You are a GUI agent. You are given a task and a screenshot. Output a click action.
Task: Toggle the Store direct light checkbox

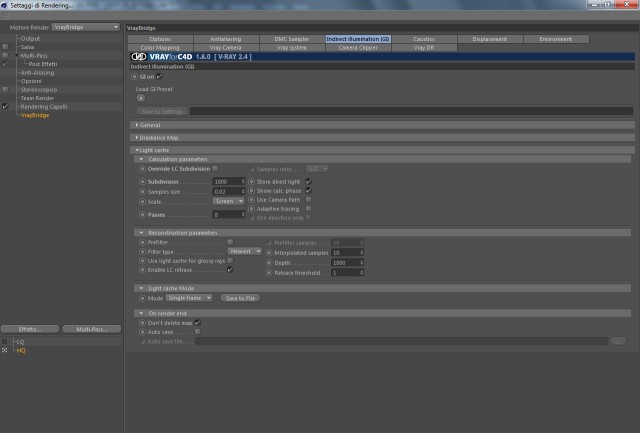(309, 181)
